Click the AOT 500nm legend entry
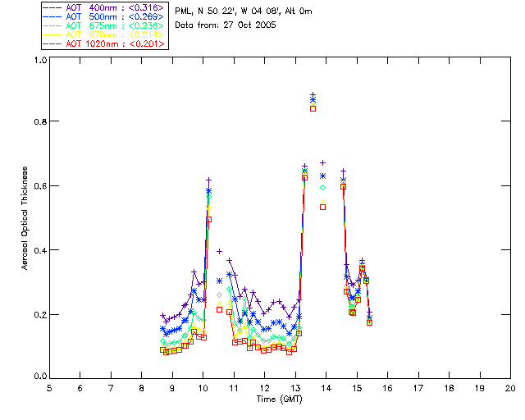 104,16
